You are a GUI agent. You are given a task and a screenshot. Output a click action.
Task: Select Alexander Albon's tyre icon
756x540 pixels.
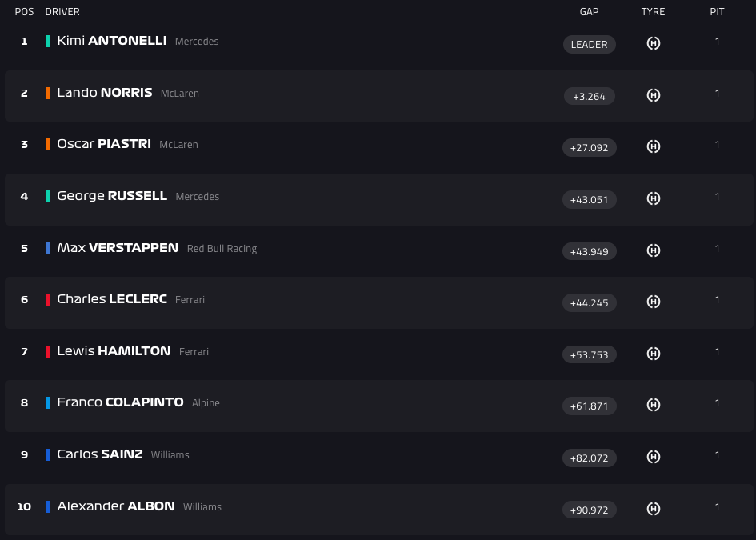click(x=654, y=509)
